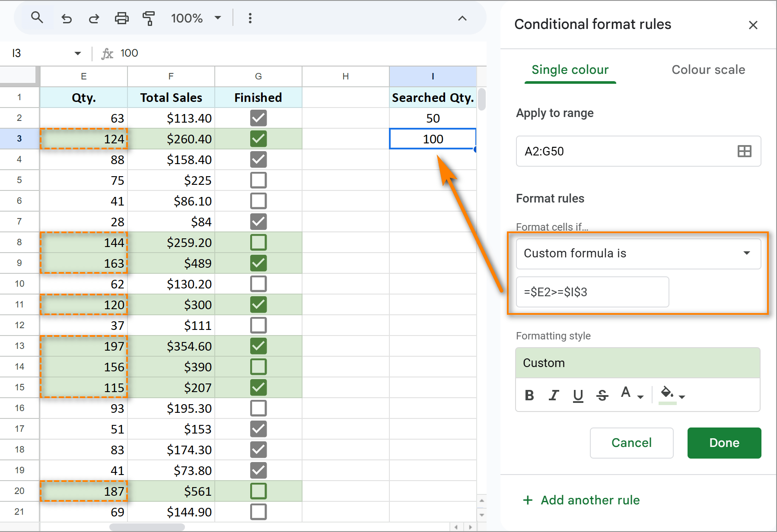The height and width of the screenshot is (532, 777).
Task: Click inside the custom formula input field
Action: coord(592,292)
